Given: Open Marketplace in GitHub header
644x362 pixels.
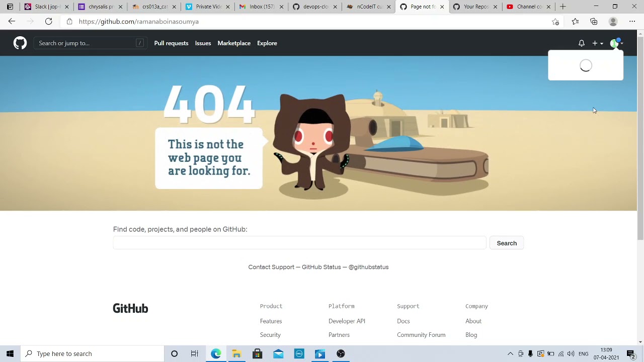Looking at the screenshot, I should [x=234, y=43].
